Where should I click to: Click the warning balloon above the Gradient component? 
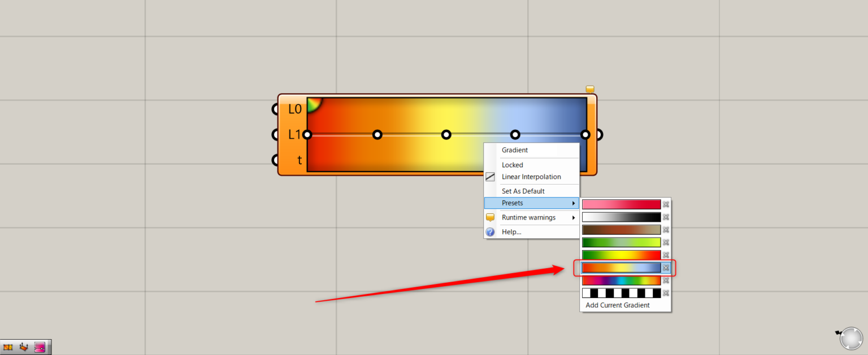(x=590, y=89)
